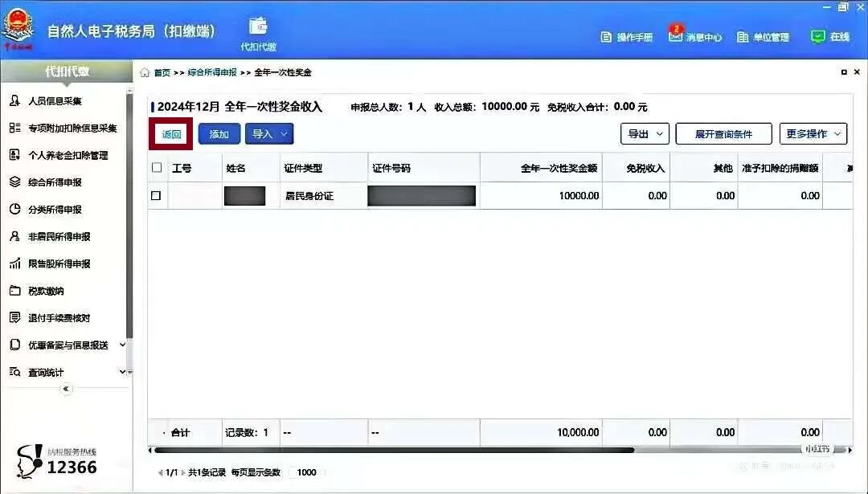This screenshot has width=868, height=494.
Task: Click 添加 to add a record
Action: pyautogui.click(x=218, y=134)
